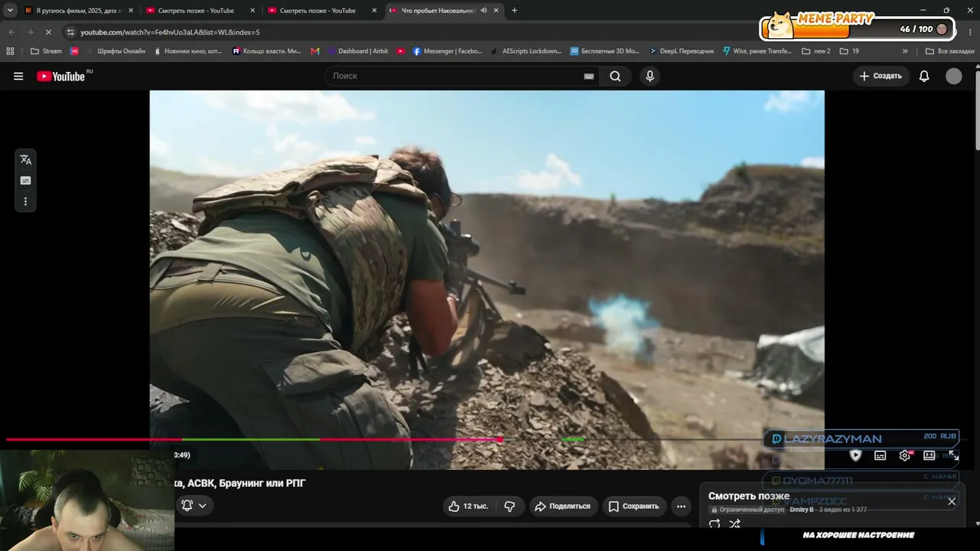Open the 'new 2' bookmarks folder
980x551 pixels.
coord(815,51)
